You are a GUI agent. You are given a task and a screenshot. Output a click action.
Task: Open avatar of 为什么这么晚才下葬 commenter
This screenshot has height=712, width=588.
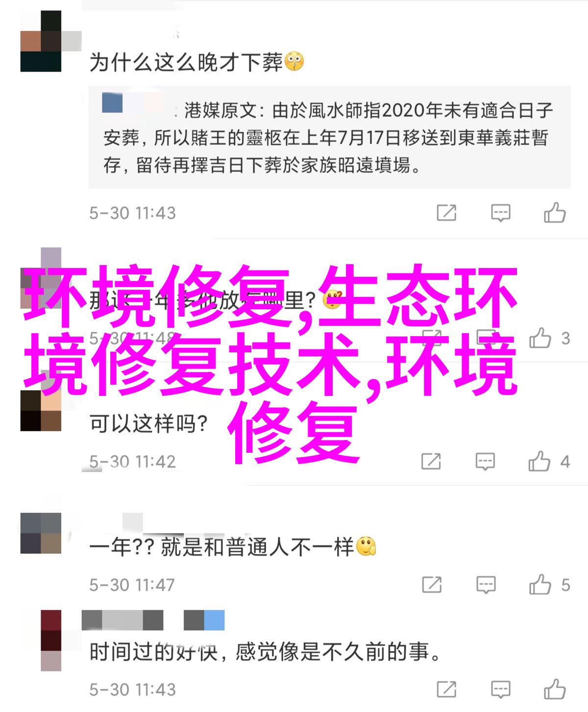tap(41, 41)
